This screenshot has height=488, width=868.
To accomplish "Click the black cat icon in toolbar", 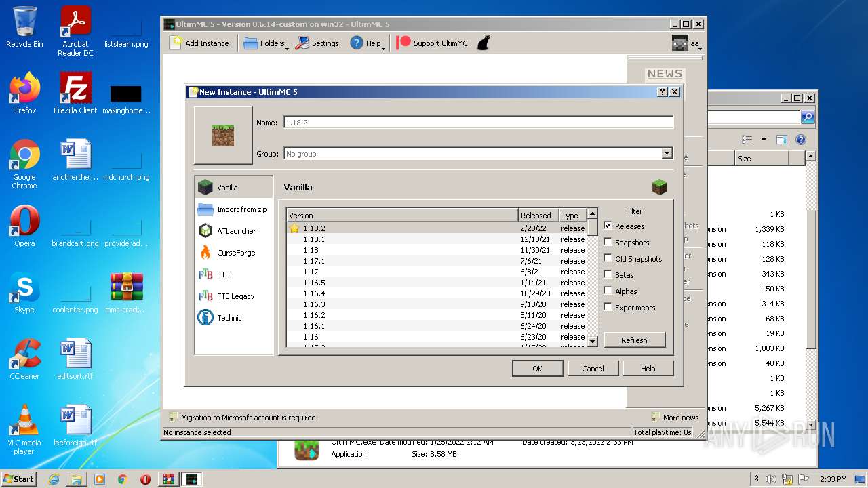I will pyautogui.click(x=483, y=43).
